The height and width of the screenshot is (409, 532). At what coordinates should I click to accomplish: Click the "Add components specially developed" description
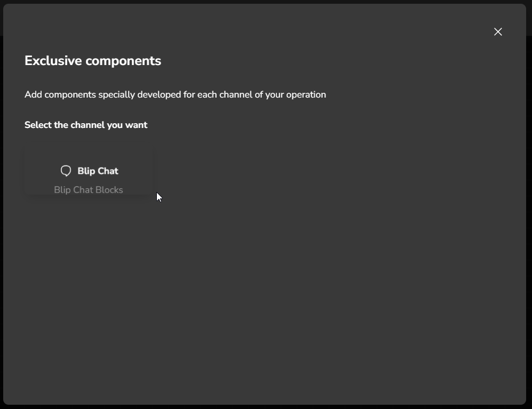pos(175,94)
